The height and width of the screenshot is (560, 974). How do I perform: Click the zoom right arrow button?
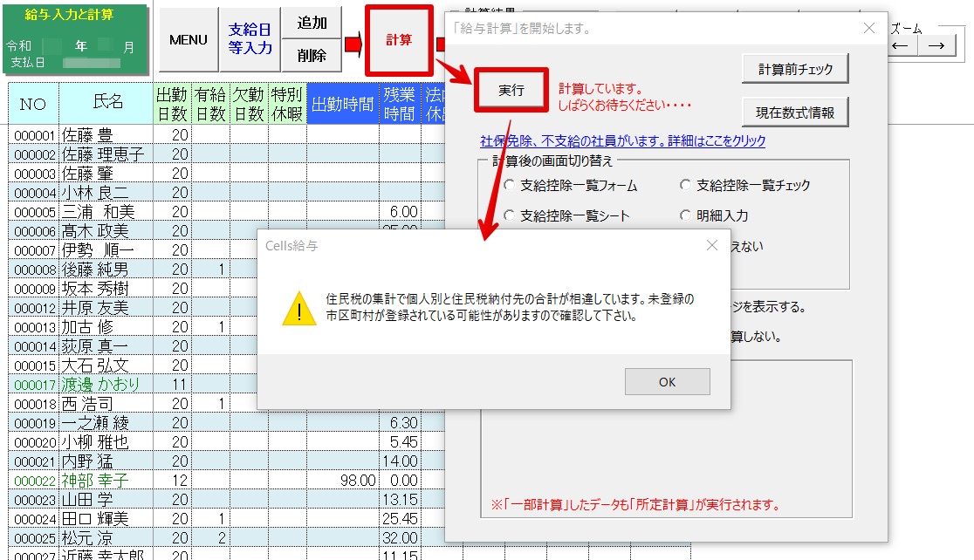click(936, 46)
